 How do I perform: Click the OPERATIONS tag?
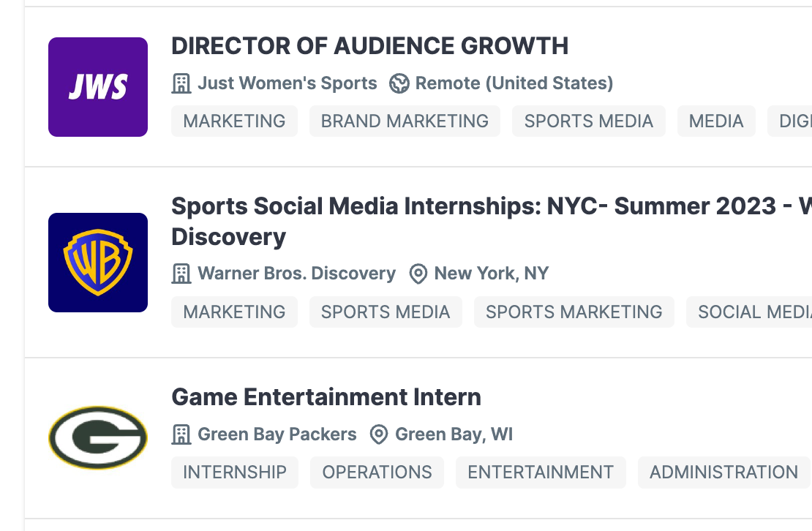click(x=377, y=472)
